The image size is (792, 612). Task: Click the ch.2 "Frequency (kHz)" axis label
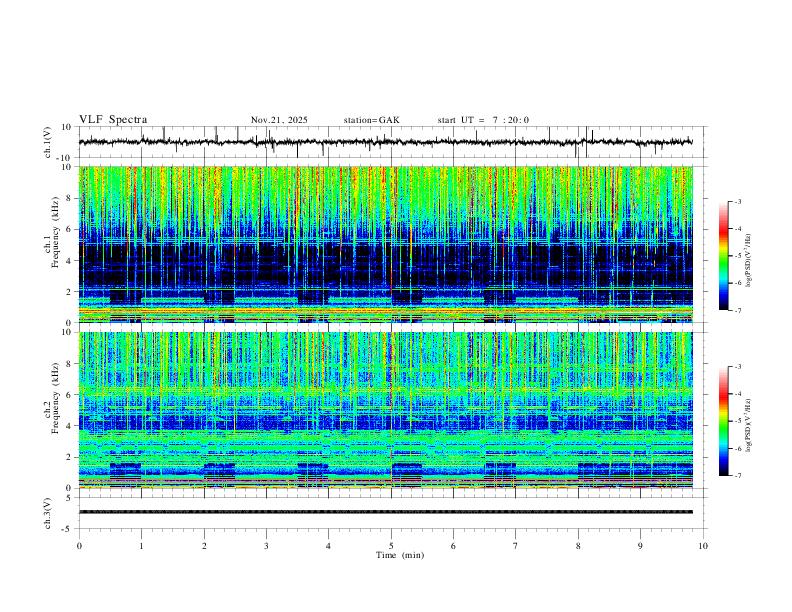point(56,398)
